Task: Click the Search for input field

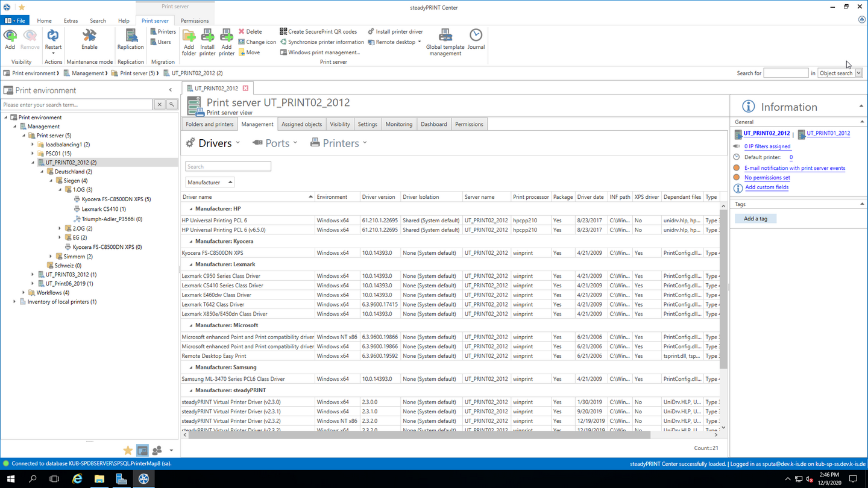Action: coord(785,73)
